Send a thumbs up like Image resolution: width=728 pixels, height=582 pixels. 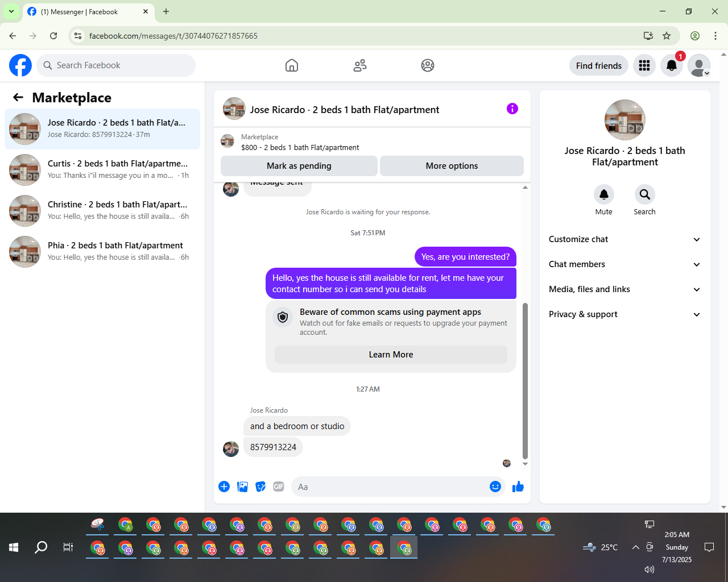(518, 487)
